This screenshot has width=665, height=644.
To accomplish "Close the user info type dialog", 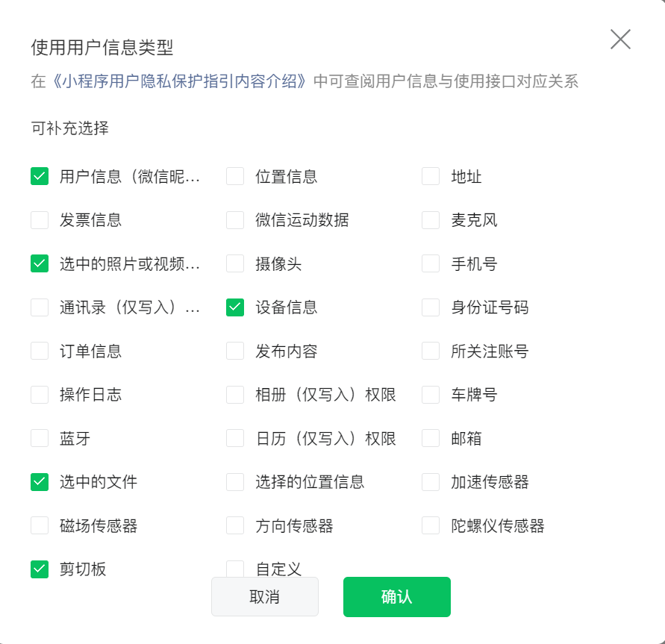I will point(620,40).
